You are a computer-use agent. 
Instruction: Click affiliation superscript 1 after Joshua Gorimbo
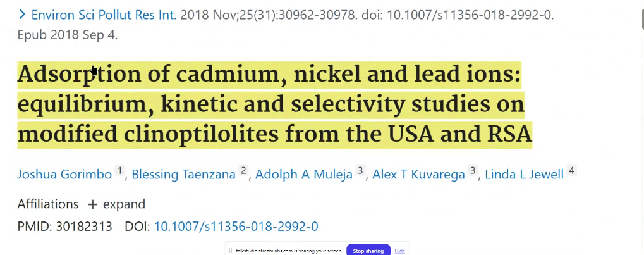(119, 170)
